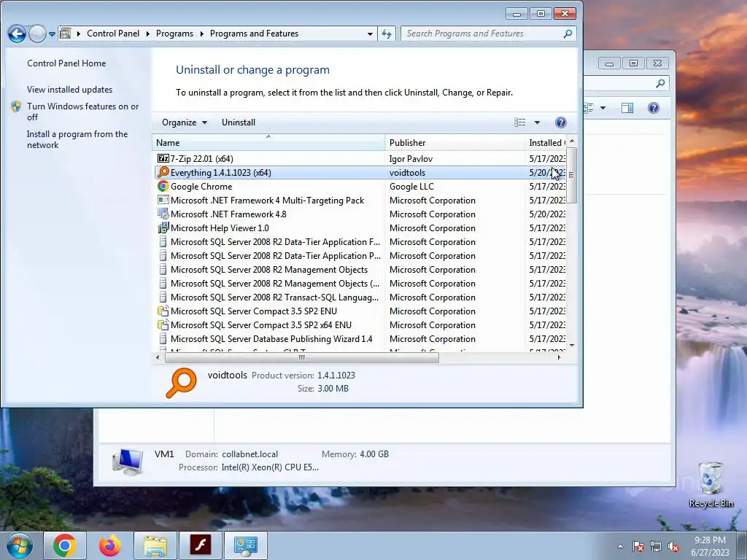Select SQL Server Compact 3.5 SP2 x64 ENU icon
This screenshot has height=560, width=747.
click(x=163, y=324)
